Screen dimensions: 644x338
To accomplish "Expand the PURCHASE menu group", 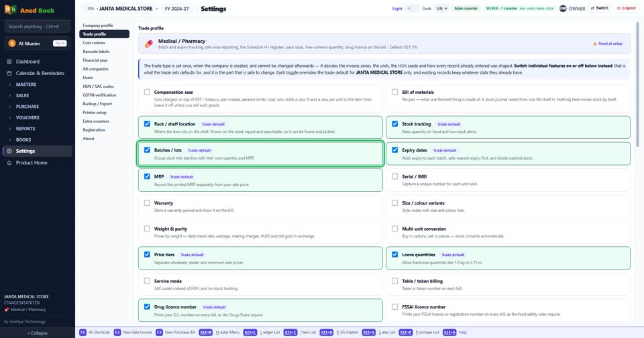I will click(x=36, y=107).
